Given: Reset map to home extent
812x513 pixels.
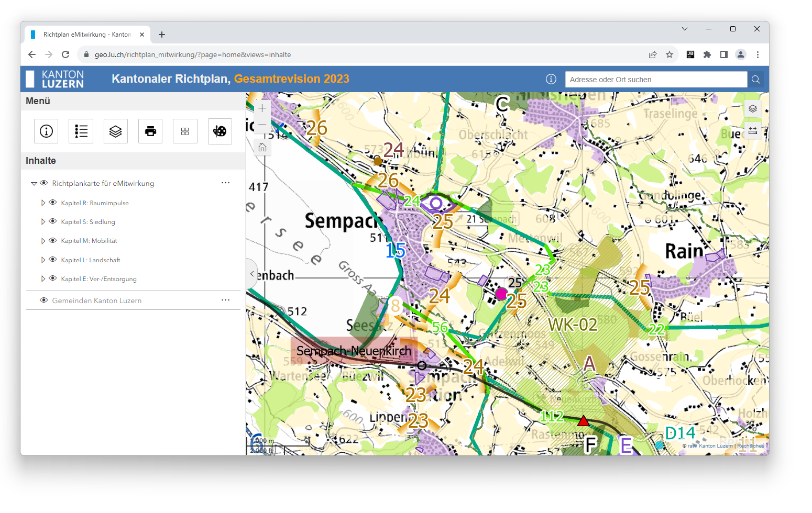Looking at the screenshot, I should click(x=262, y=148).
